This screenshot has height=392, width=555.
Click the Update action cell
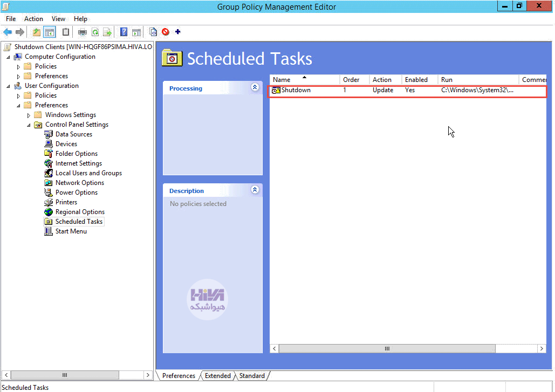pos(382,90)
